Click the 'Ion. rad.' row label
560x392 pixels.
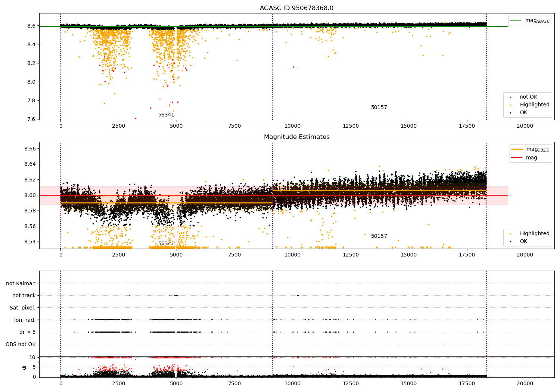coord(25,320)
